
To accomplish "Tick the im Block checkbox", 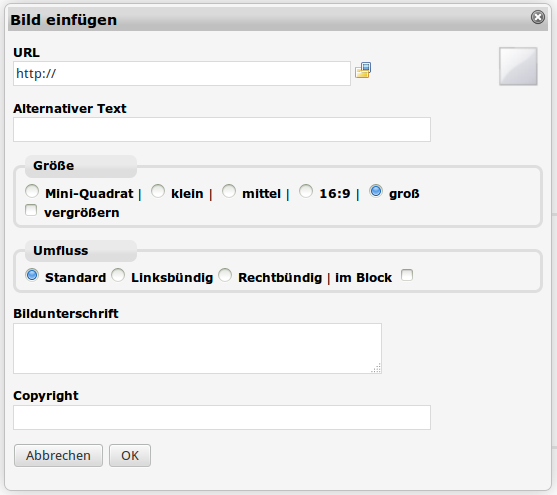I will 407,275.
